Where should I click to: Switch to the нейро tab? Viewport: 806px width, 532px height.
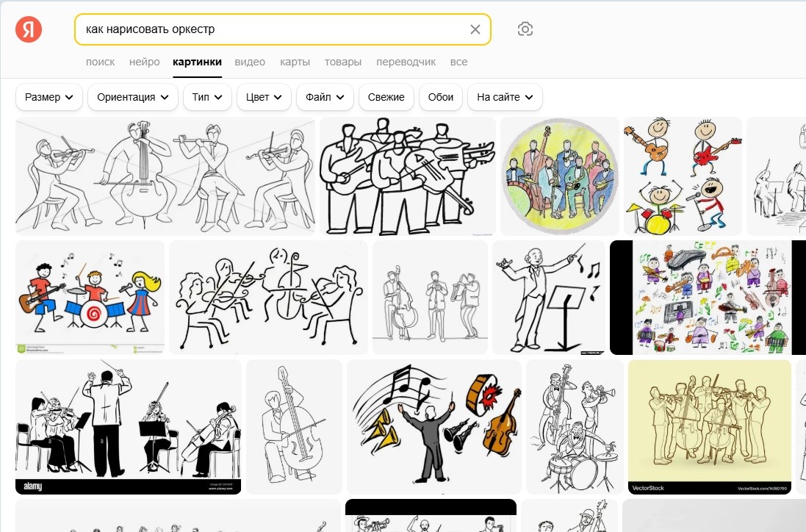tap(145, 62)
